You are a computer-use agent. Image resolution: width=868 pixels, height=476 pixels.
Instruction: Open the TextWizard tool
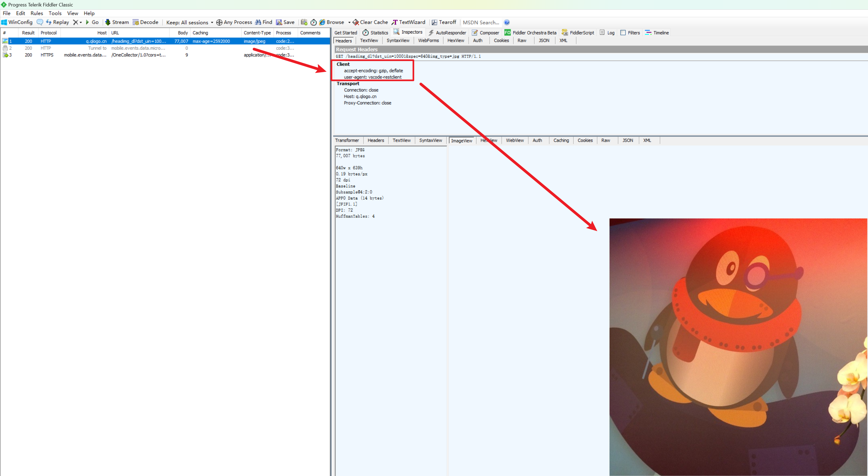click(408, 22)
